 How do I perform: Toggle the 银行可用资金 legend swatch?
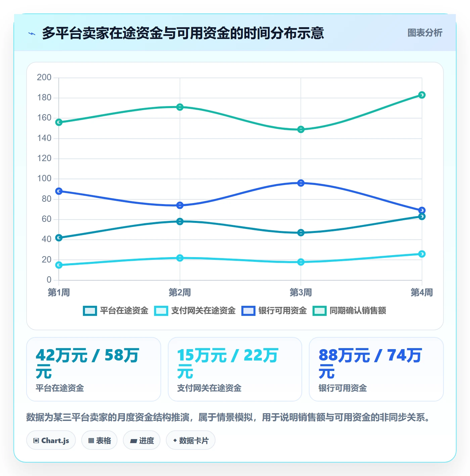(x=248, y=311)
